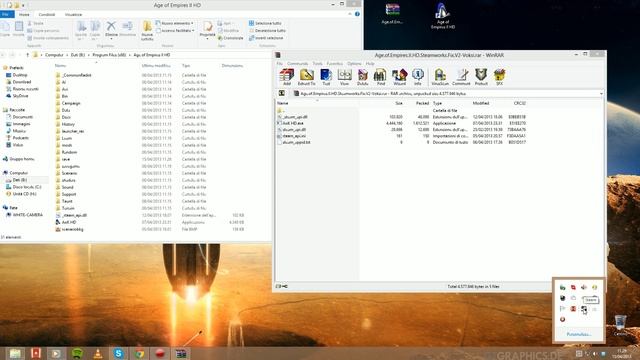This screenshot has width=640, height=360.
Task: Open the Age of Empires II HD desktop shortcut
Action: coord(443,16)
